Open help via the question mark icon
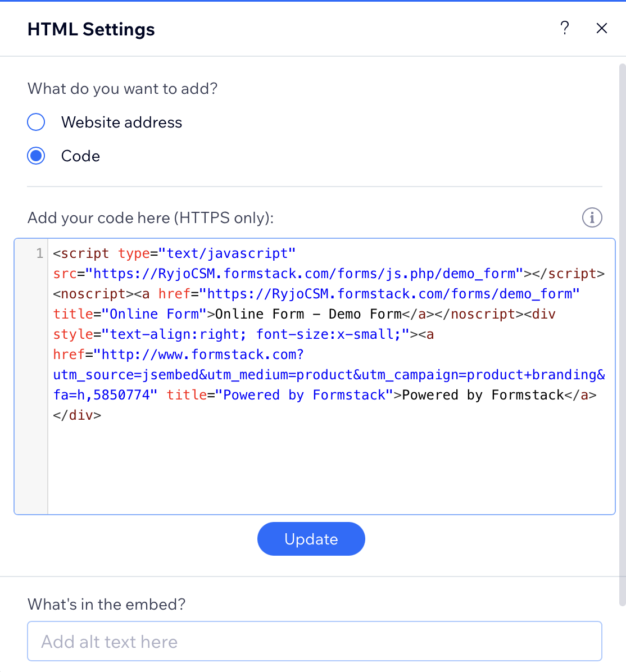This screenshot has height=672, width=626. point(565,28)
